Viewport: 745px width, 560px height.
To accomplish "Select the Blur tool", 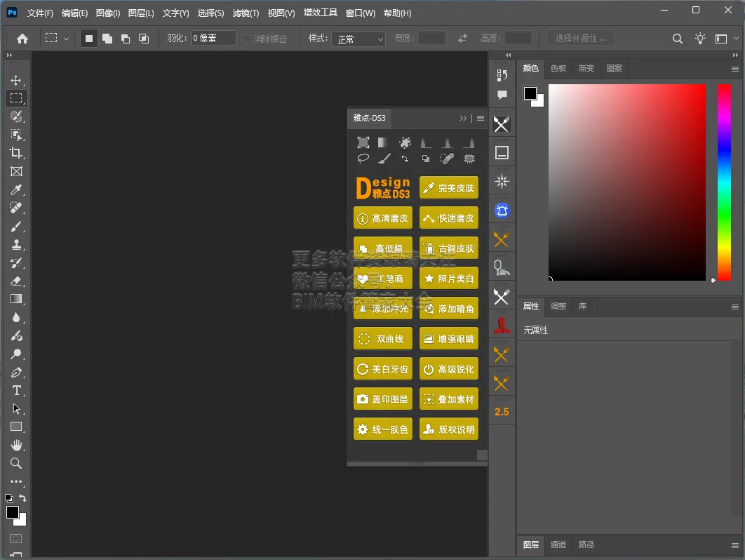I will pos(16,318).
